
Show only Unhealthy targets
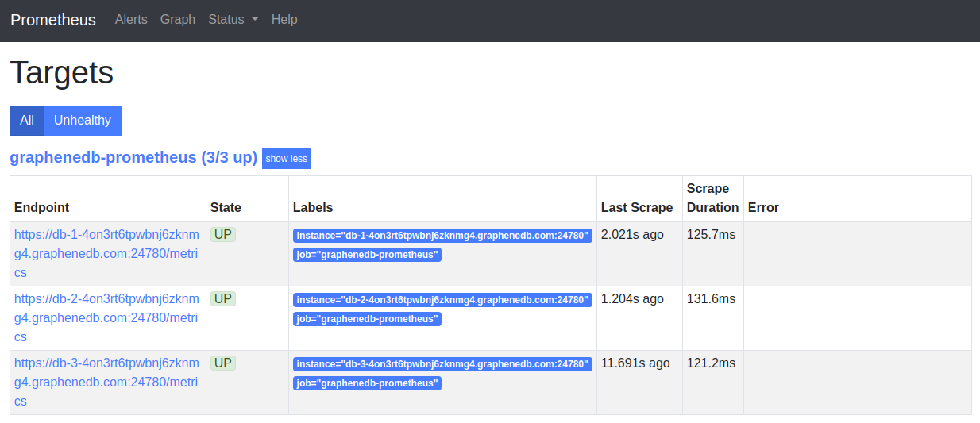(83, 121)
